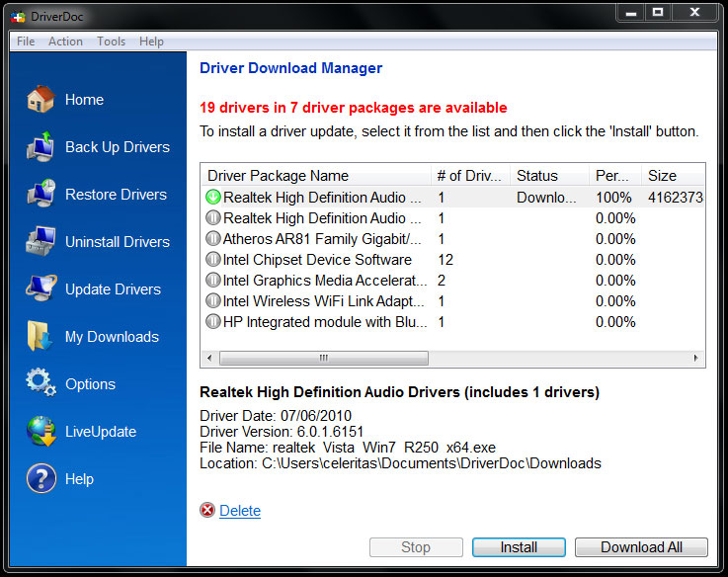Click the Home house icon
The height and width of the screenshot is (577, 728).
(40, 99)
